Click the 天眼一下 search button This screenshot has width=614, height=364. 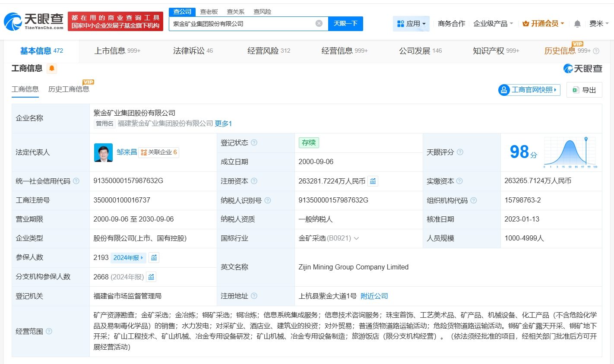tap(345, 24)
